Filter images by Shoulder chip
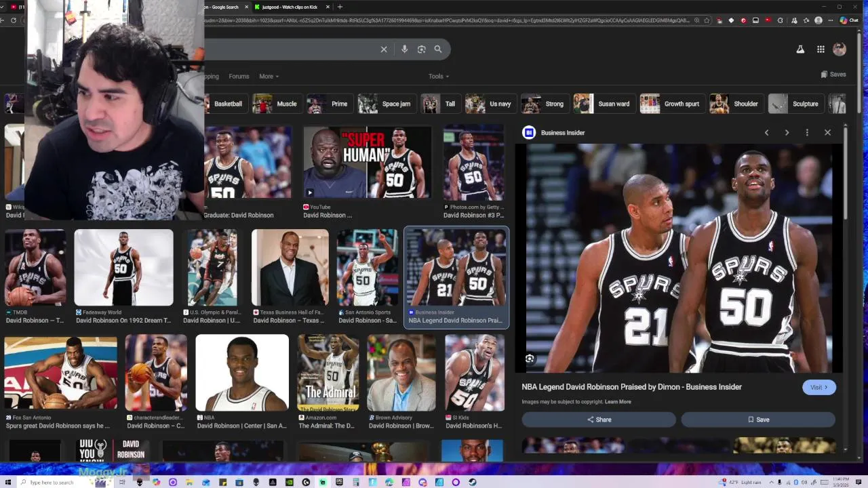The width and height of the screenshot is (868, 488). coord(736,104)
